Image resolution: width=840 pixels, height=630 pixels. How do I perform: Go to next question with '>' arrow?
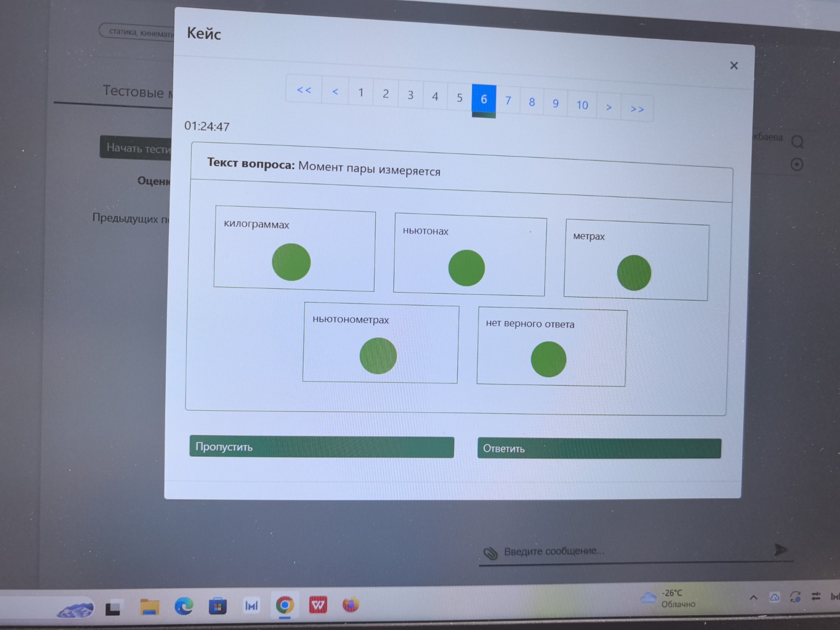609,107
